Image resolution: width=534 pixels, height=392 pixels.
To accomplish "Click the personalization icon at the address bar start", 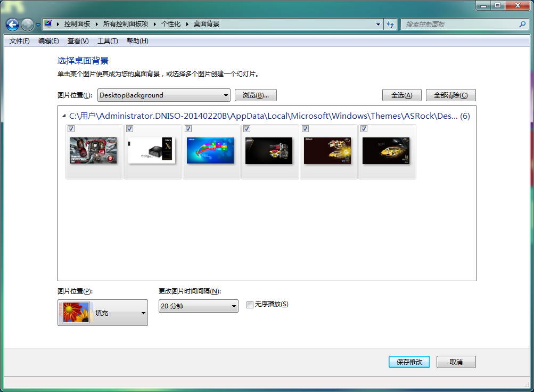I will pyautogui.click(x=47, y=23).
